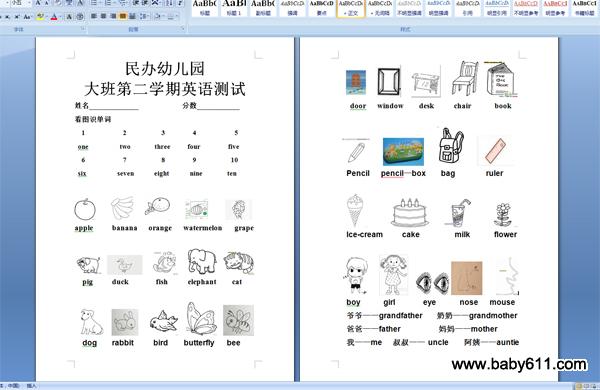Center the paragraph text
This screenshot has width=600, height=390.
pos(103,16)
